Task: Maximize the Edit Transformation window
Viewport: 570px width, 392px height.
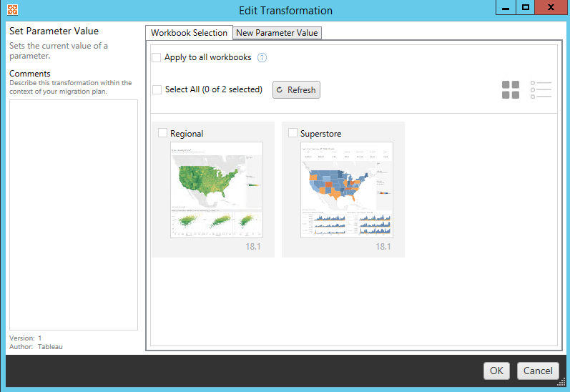Action: [x=526, y=9]
